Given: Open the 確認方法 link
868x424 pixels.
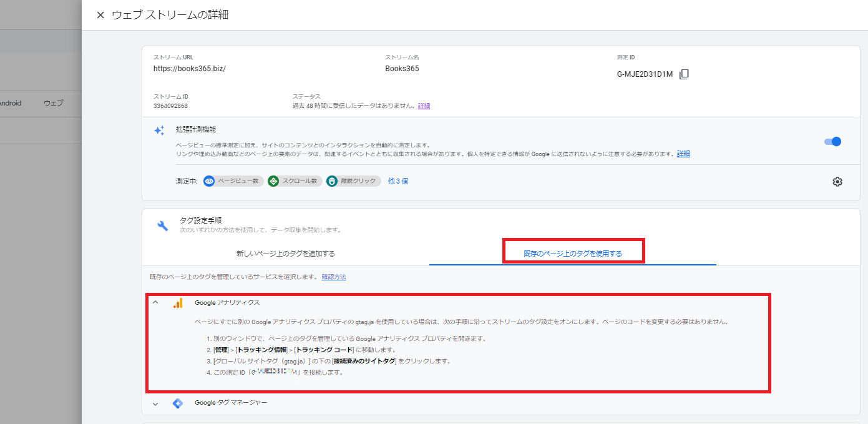Looking at the screenshot, I should click(333, 277).
